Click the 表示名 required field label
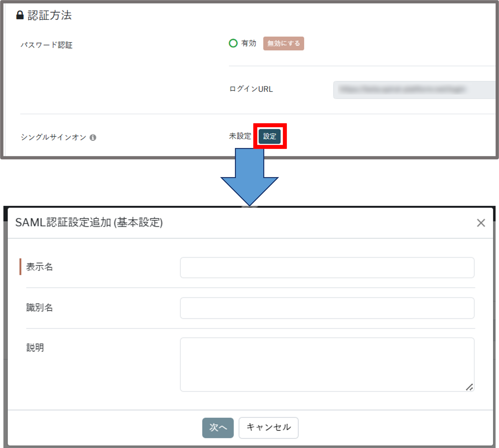Screen dimensions: 499x448 pyautogui.click(x=39, y=267)
